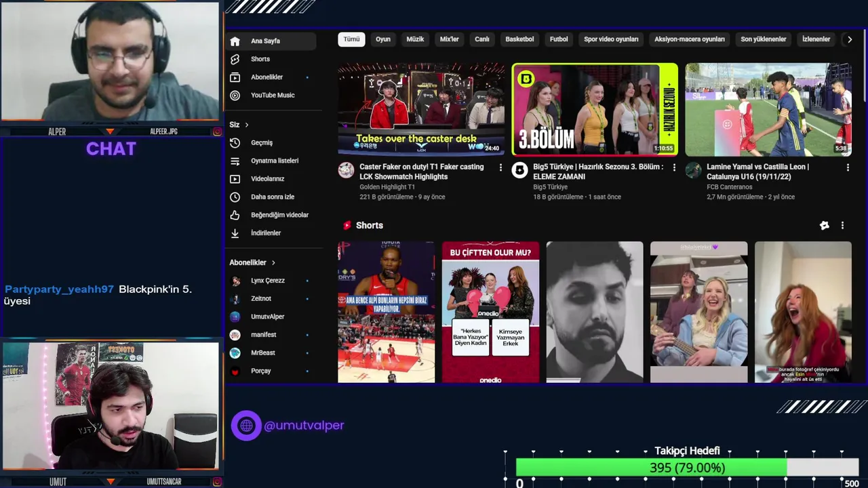Viewport: 868px width, 488px height.
Task: Open the Shorts sidebar icon
Action: click(x=235, y=59)
